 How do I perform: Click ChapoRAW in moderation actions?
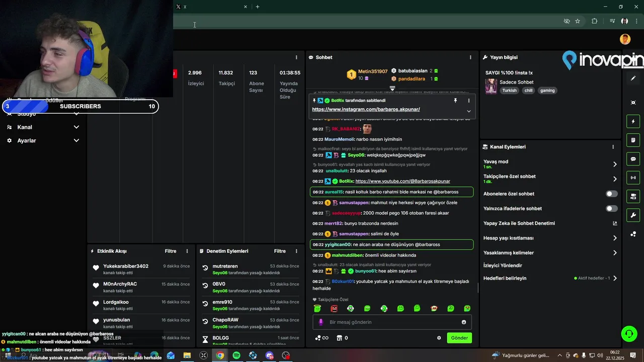pyautogui.click(x=225, y=320)
